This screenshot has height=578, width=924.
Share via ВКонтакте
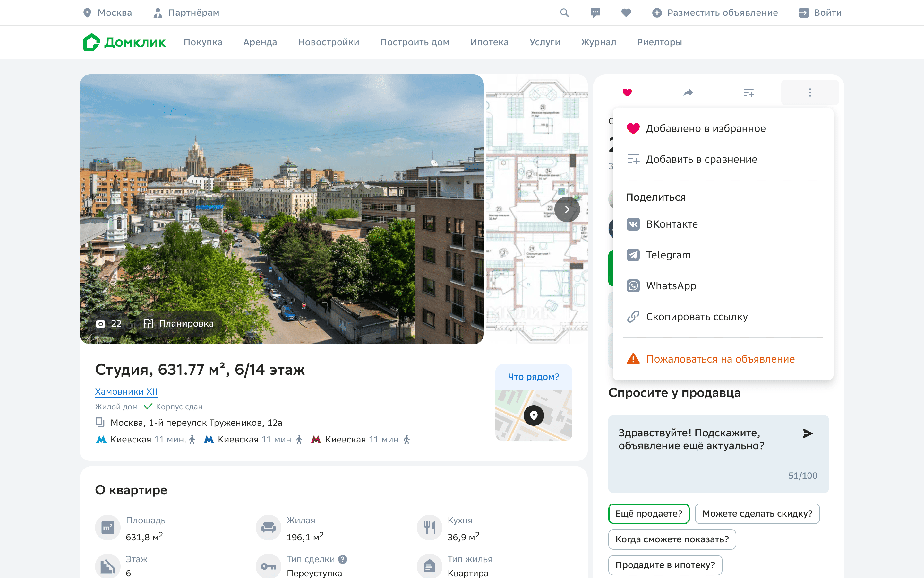723,224
